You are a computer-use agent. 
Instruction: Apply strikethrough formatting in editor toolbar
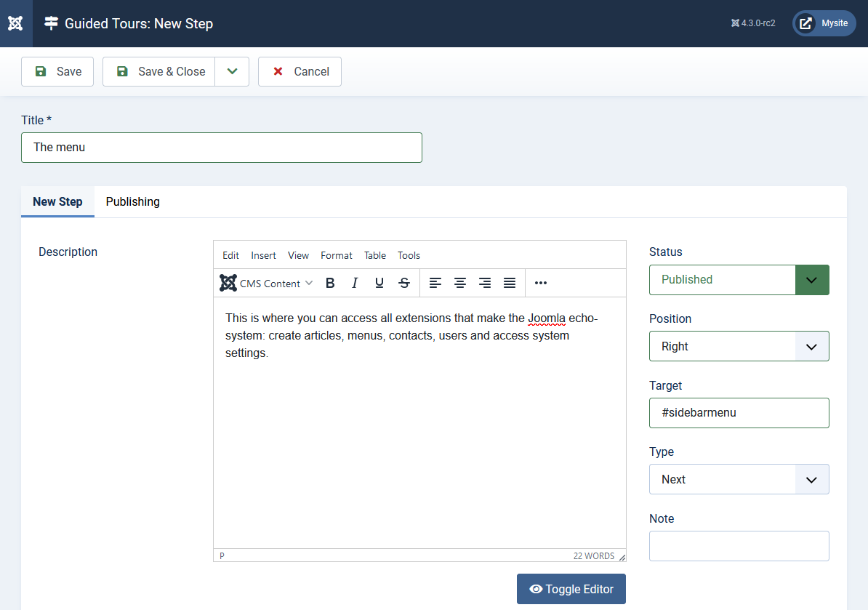tap(404, 284)
